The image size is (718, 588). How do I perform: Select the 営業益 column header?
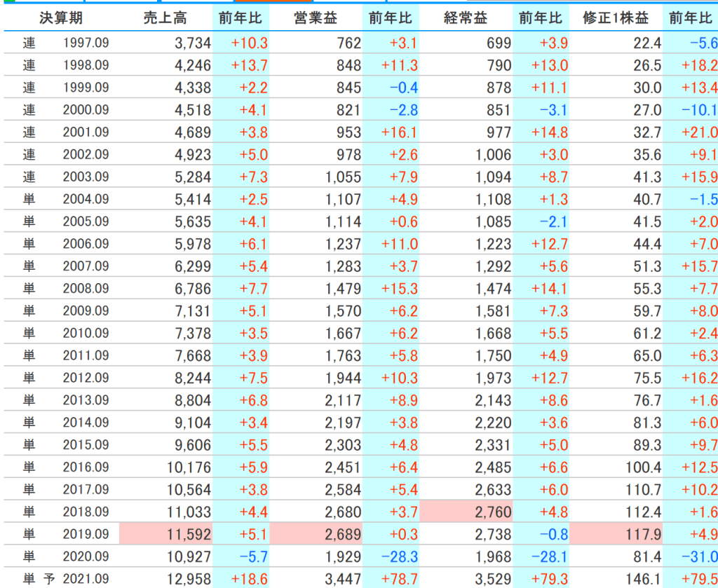pyautogui.click(x=316, y=19)
